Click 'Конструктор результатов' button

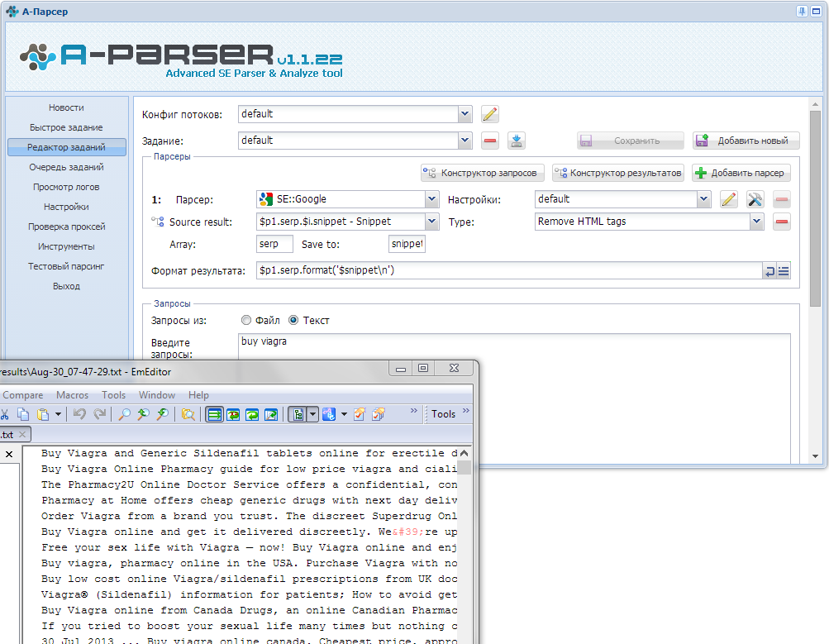[618, 173]
